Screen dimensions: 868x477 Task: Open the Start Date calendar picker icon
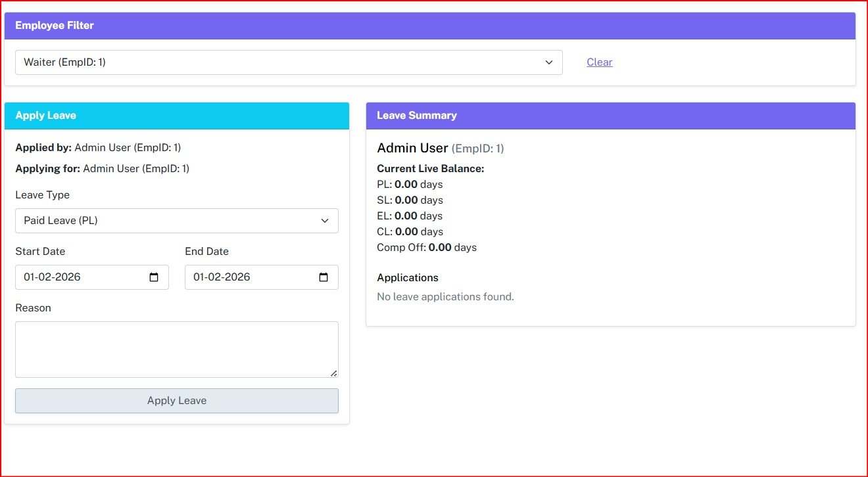pos(154,277)
